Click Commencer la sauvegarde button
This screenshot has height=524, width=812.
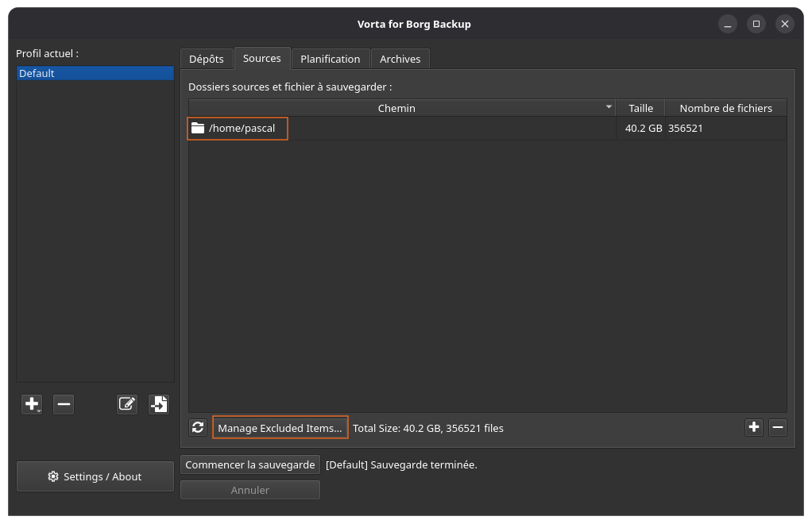(x=250, y=464)
